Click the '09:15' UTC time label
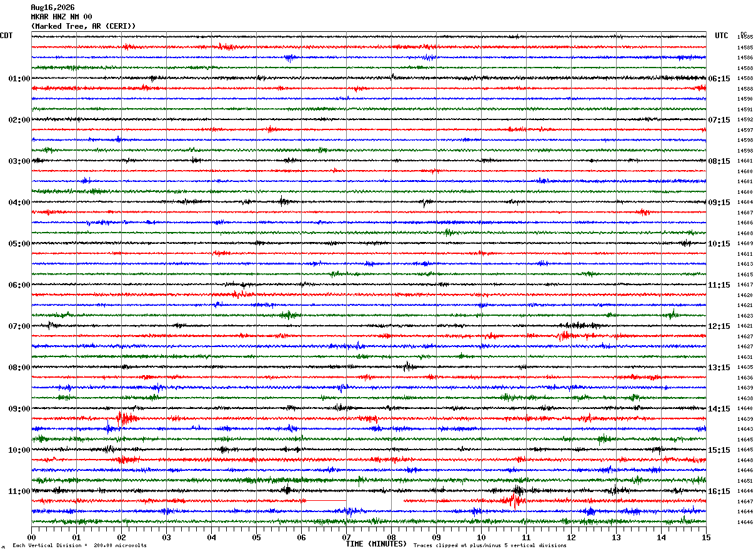The height and width of the screenshot is (554, 756). click(719, 203)
